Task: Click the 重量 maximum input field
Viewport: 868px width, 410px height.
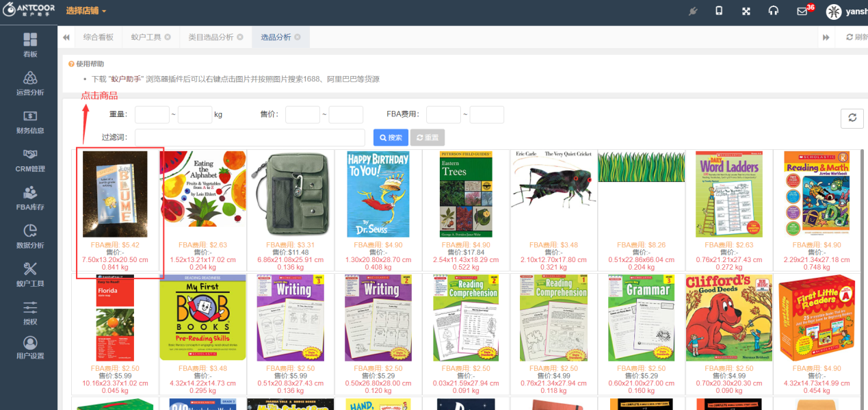Action: (195, 114)
